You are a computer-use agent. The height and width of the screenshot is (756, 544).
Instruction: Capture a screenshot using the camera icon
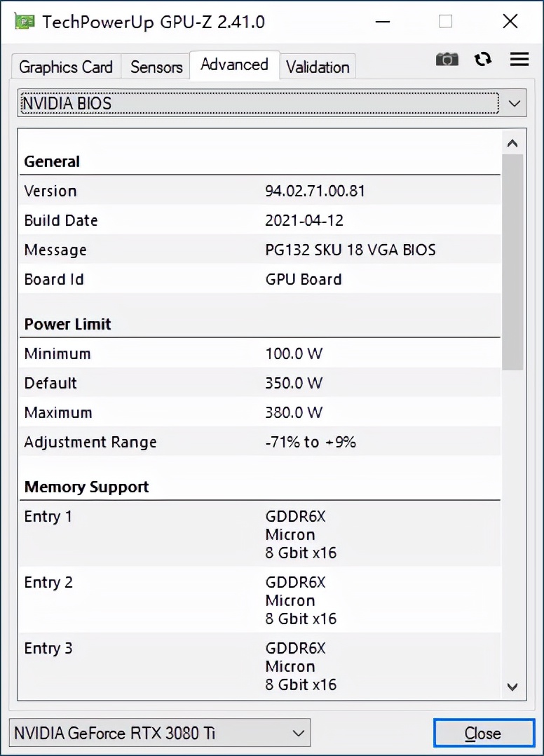click(447, 60)
